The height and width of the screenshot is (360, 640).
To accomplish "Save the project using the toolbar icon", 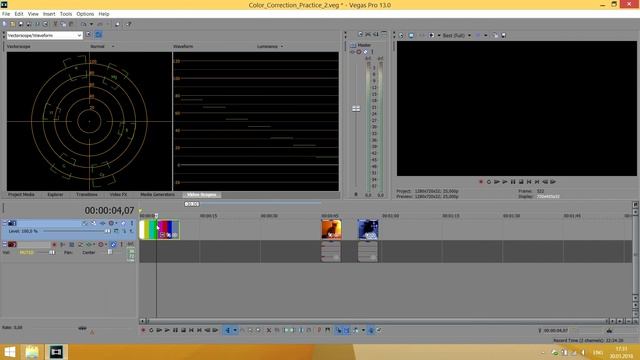I will tap(20, 24).
